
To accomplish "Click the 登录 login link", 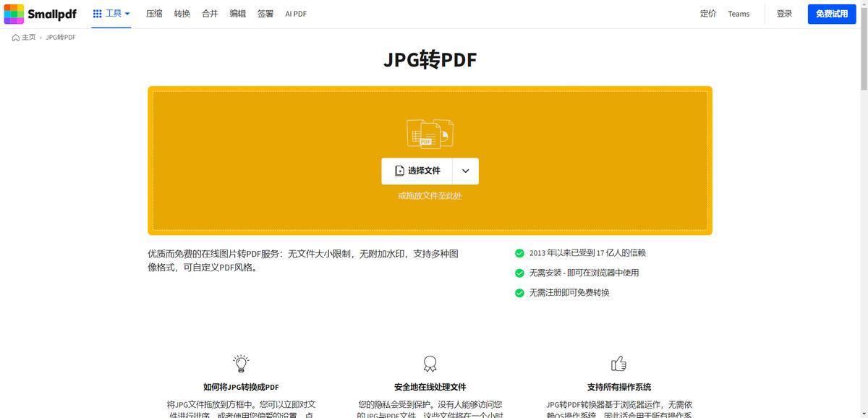I will tap(784, 14).
